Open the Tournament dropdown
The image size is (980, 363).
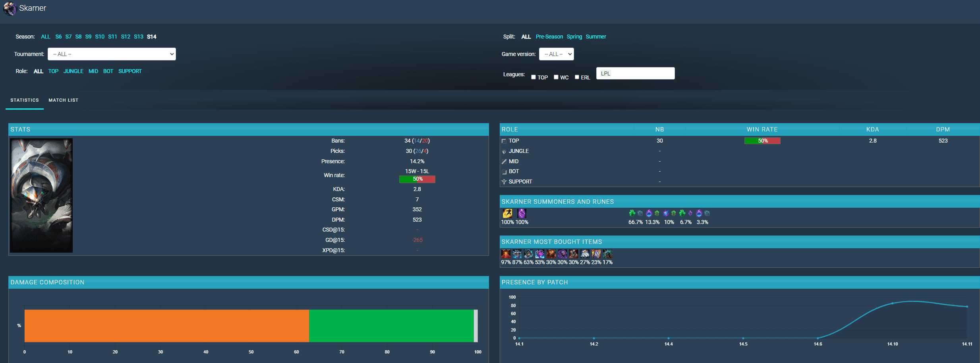click(112, 54)
